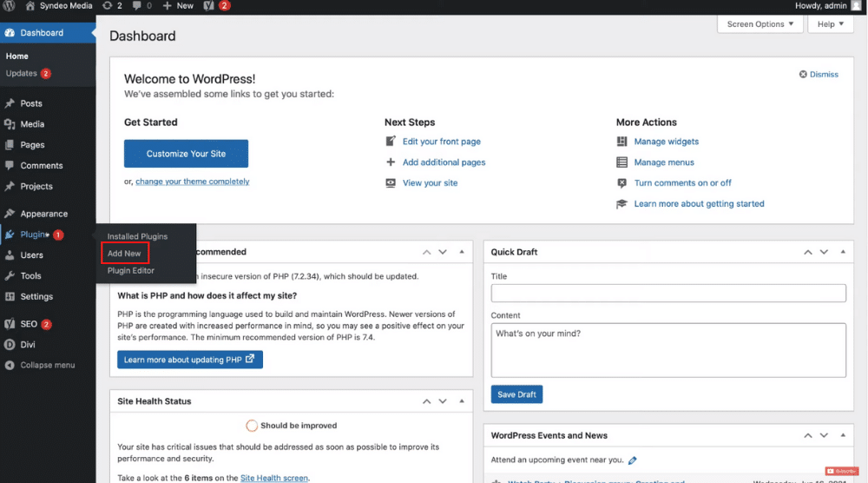Open the Help dropdown tab
Screen dimensions: 868x483
tap(831, 24)
